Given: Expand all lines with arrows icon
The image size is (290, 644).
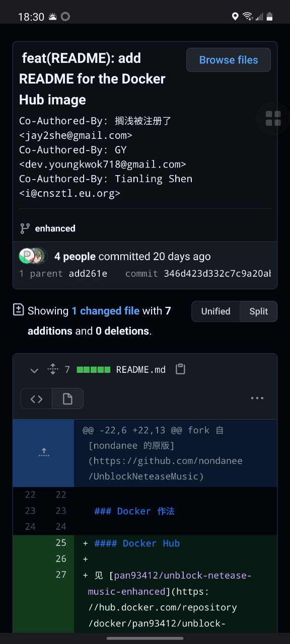Looking at the screenshot, I should coord(53,369).
